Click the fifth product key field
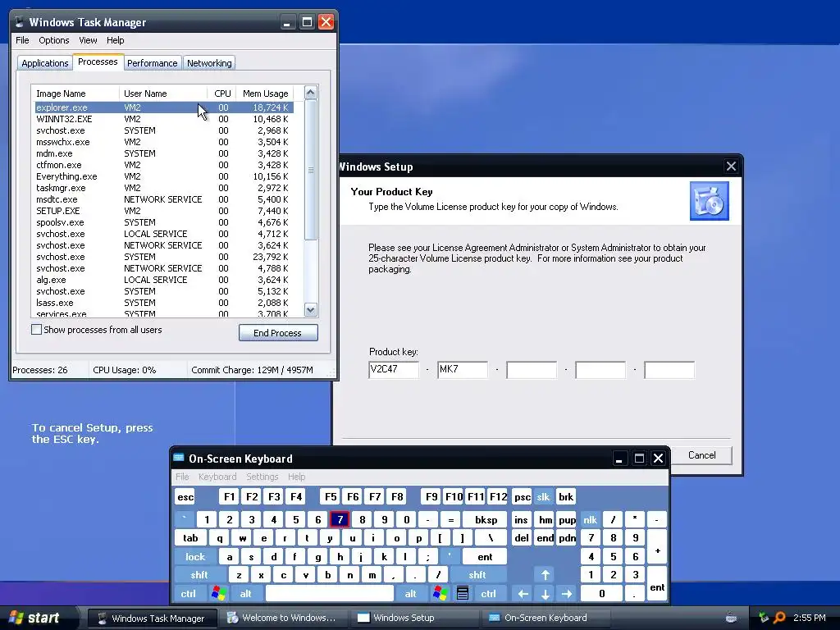This screenshot has width=840, height=630. pyautogui.click(x=669, y=370)
